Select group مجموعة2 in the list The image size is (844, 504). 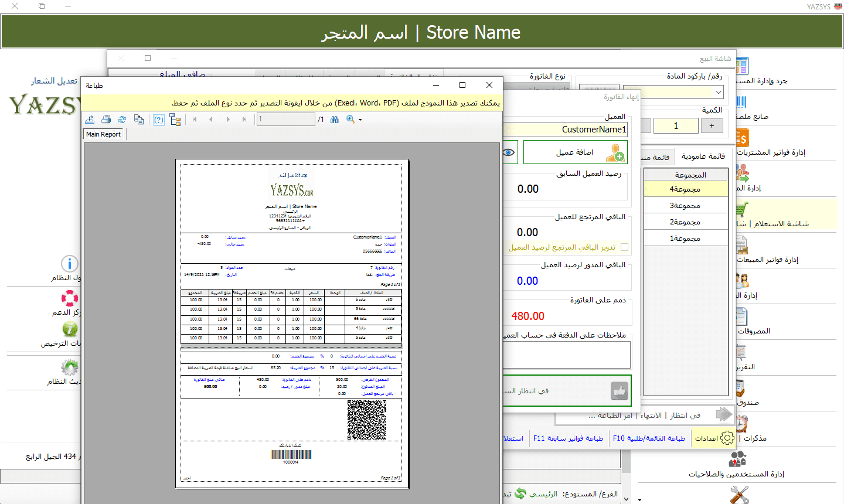tap(686, 222)
